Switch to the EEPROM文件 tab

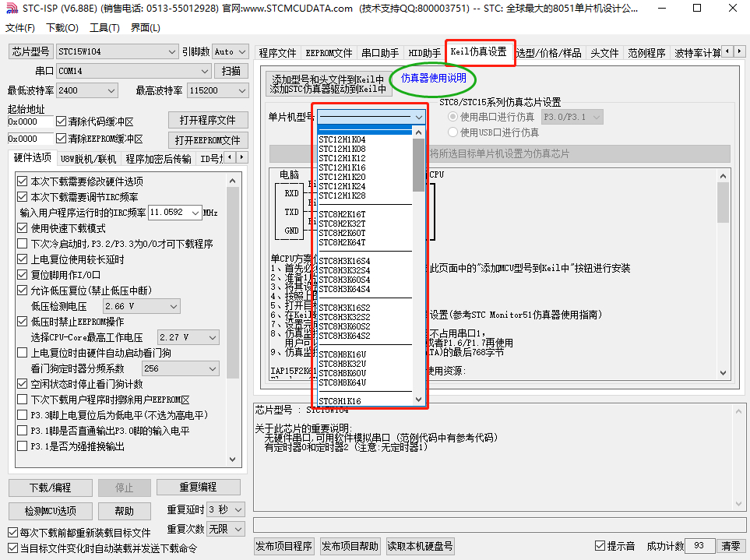click(329, 53)
